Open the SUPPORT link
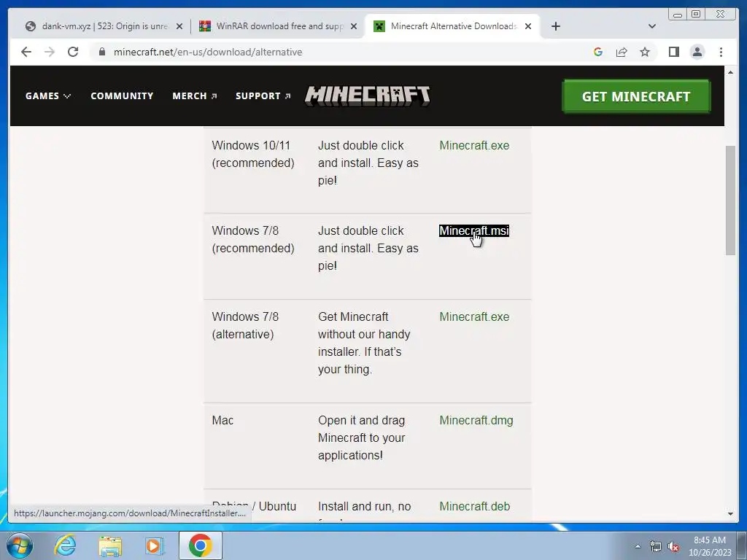The height and width of the screenshot is (560, 747). pyautogui.click(x=263, y=96)
